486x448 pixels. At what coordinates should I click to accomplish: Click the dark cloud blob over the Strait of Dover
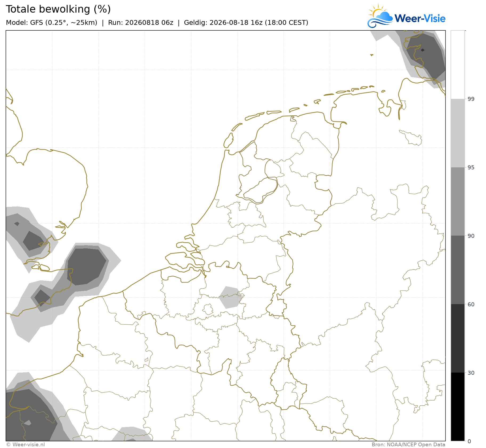(87, 266)
